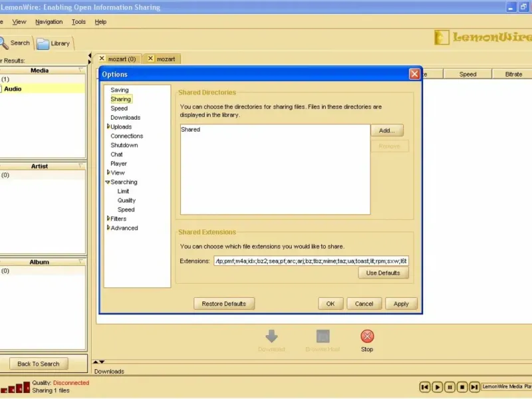Skip to next track in media player
The width and height of the screenshot is (532, 399).
tap(475, 387)
